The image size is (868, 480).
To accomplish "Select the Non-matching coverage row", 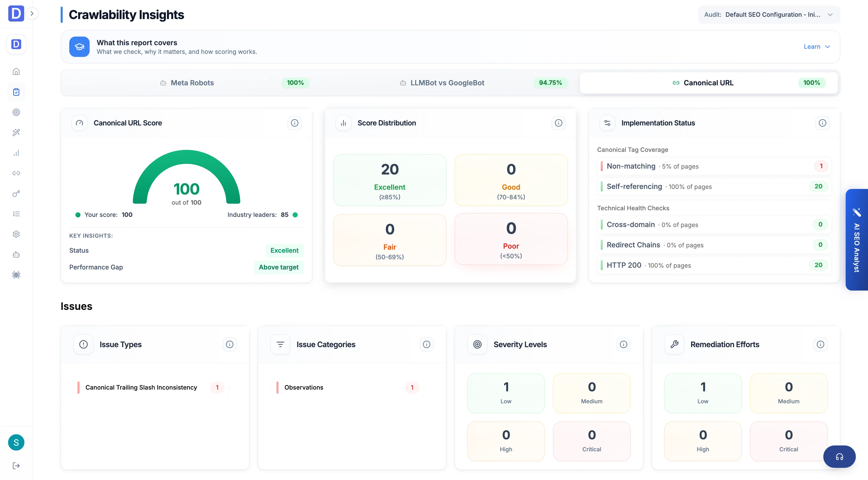I will point(714,166).
